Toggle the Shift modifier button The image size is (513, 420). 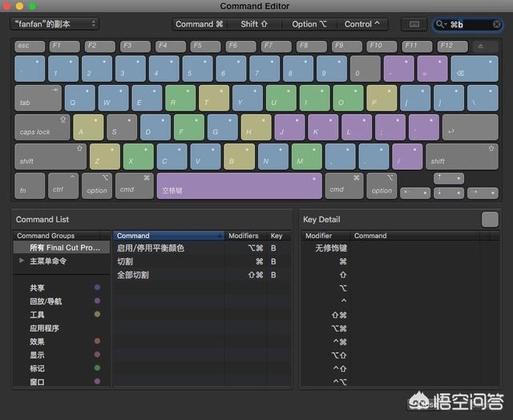coord(254,24)
